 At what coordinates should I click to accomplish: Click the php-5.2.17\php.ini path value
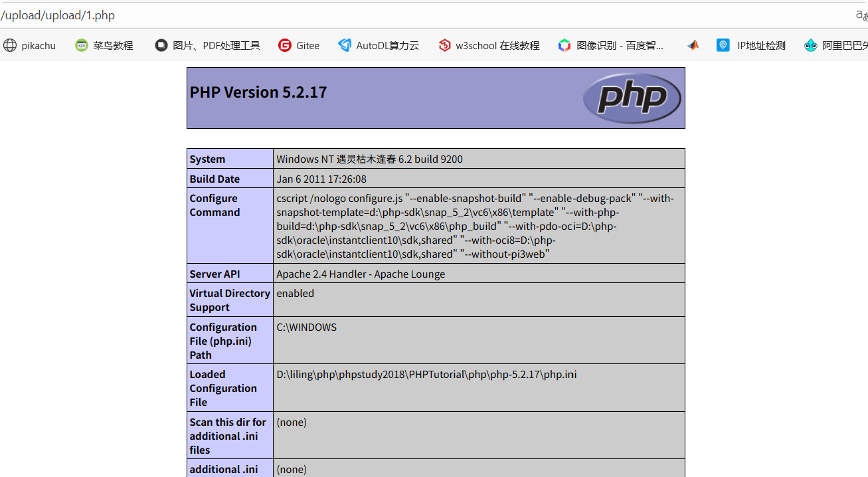coord(426,375)
